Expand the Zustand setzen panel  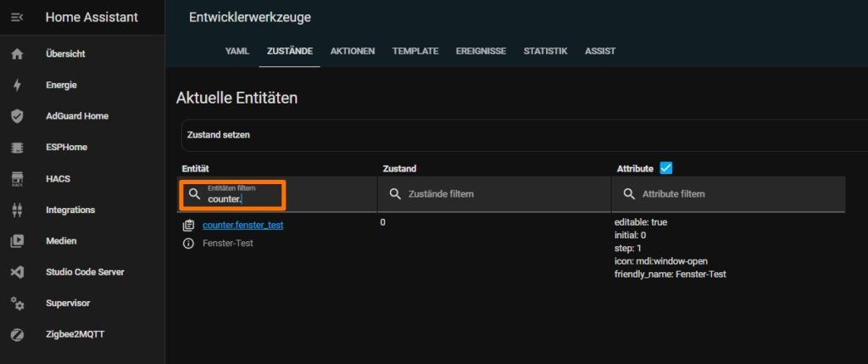coord(509,135)
